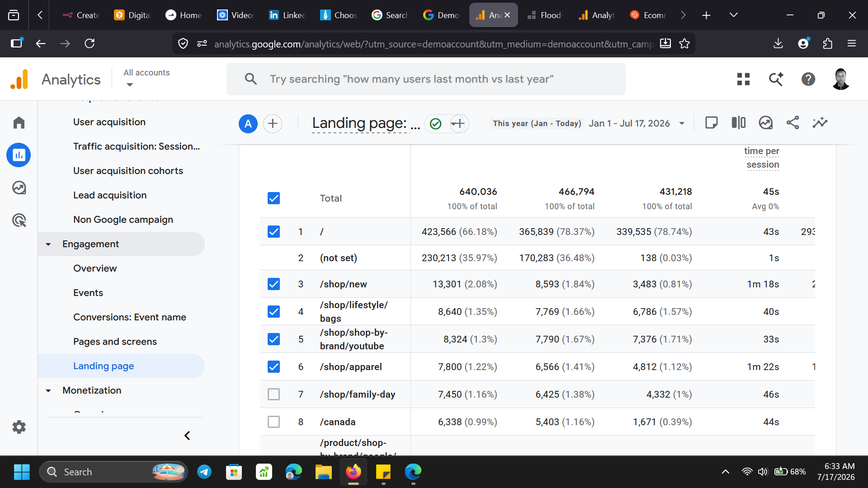Toggle the Total row checkbox
This screenshot has height=488, width=868.
click(x=274, y=198)
